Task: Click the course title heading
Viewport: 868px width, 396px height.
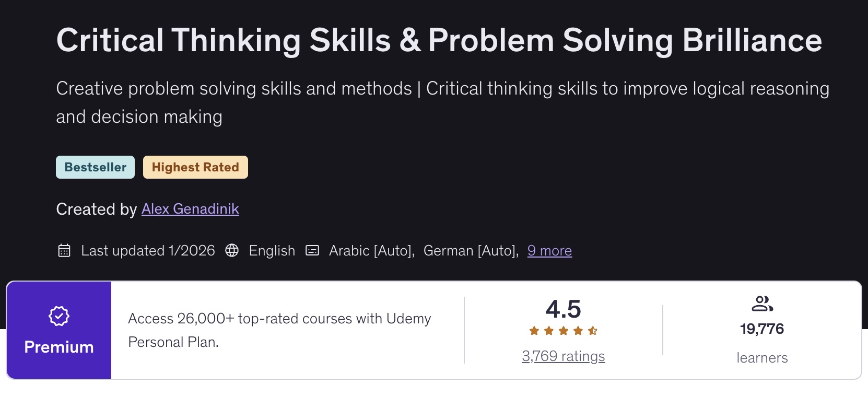Action: 439,40
